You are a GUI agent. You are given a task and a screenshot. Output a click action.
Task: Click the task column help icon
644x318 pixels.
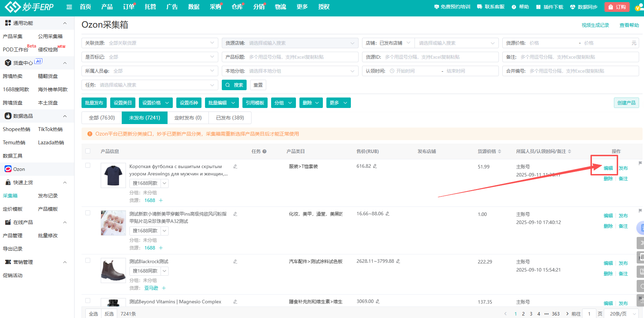tap(264, 151)
